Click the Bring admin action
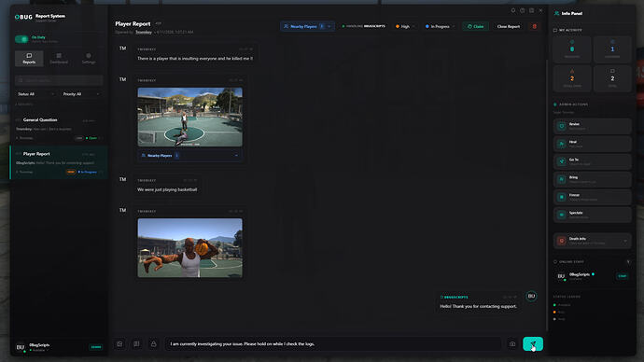 click(x=593, y=179)
